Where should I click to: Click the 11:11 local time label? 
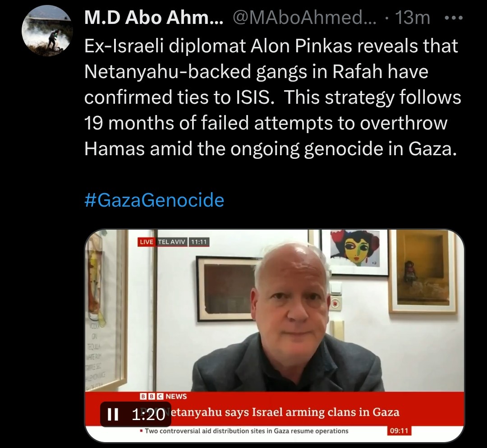point(199,242)
